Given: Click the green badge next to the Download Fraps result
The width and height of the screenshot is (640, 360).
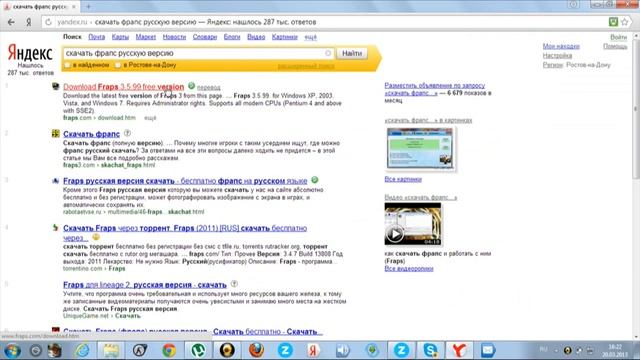Looking at the screenshot, I should (191, 86).
